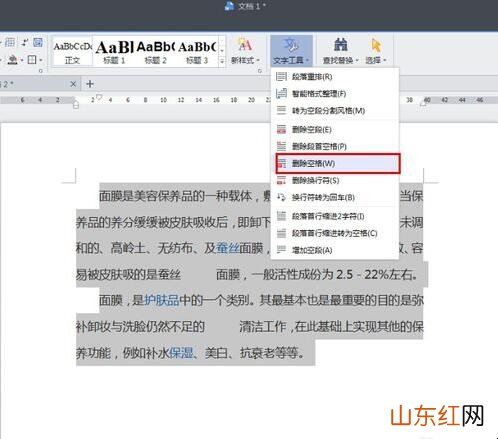The image size is (498, 439).
Task: Open the borders dropdown arrow
Action: [x=41, y=60]
